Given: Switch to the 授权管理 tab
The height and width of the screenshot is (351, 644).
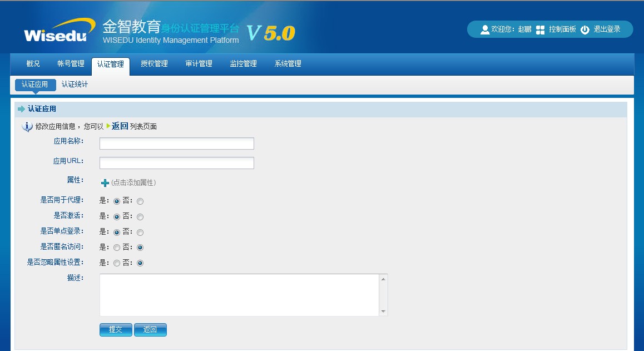Looking at the screenshot, I should point(154,64).
